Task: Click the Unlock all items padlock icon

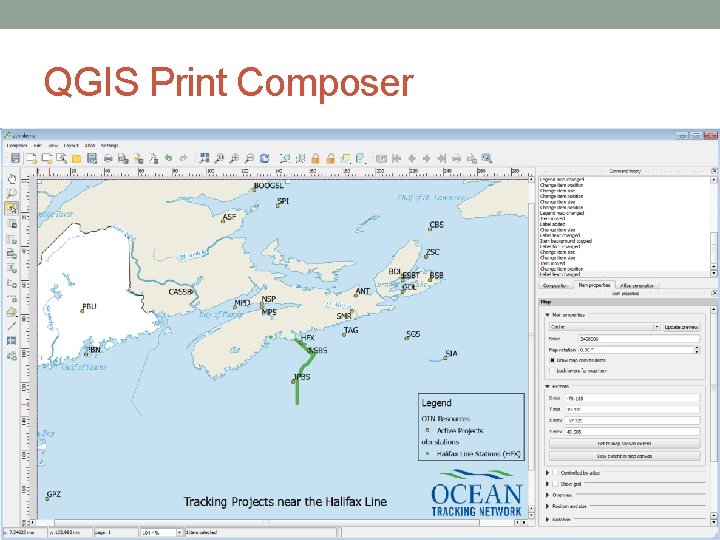Action: [330, 159]
